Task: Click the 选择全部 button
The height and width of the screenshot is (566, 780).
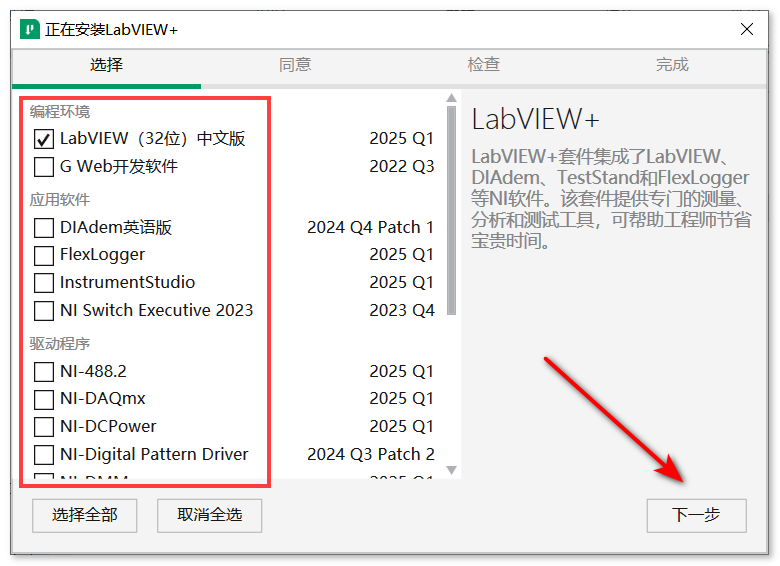Action: click(85, 515)
